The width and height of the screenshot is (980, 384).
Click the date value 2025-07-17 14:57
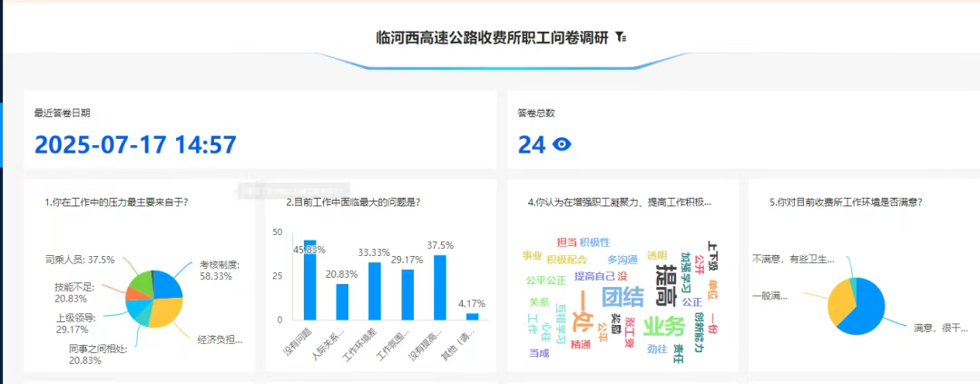135,144
